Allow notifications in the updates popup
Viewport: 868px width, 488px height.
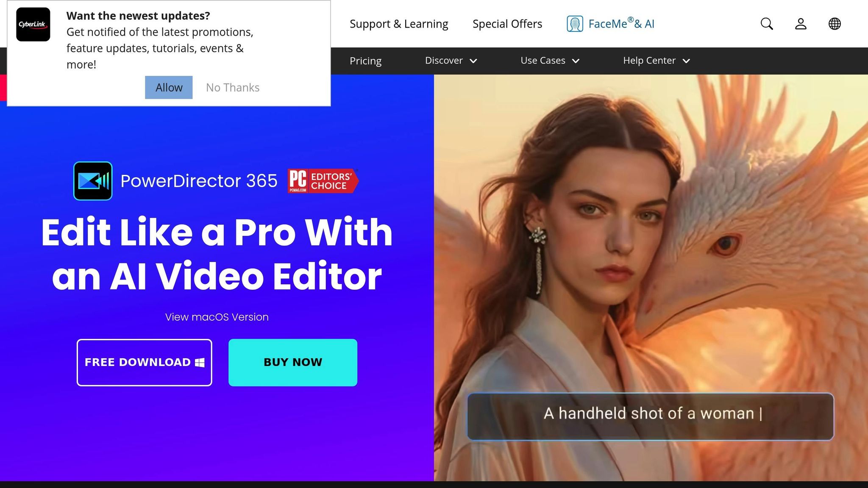169,87
